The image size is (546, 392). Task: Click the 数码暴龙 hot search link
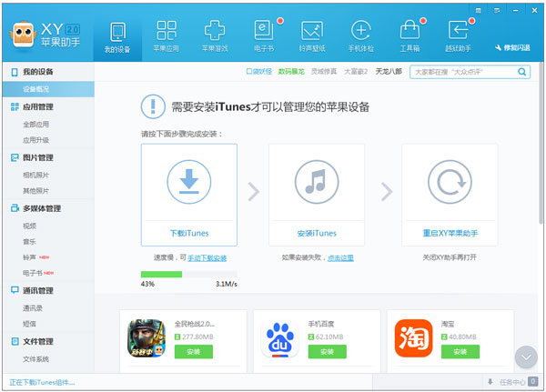pos(291,71)
